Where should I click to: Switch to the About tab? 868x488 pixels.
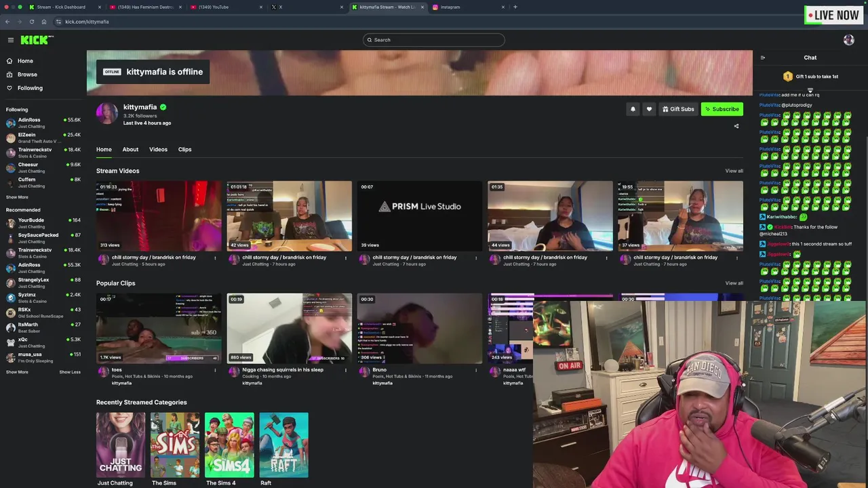click(130, 149)
